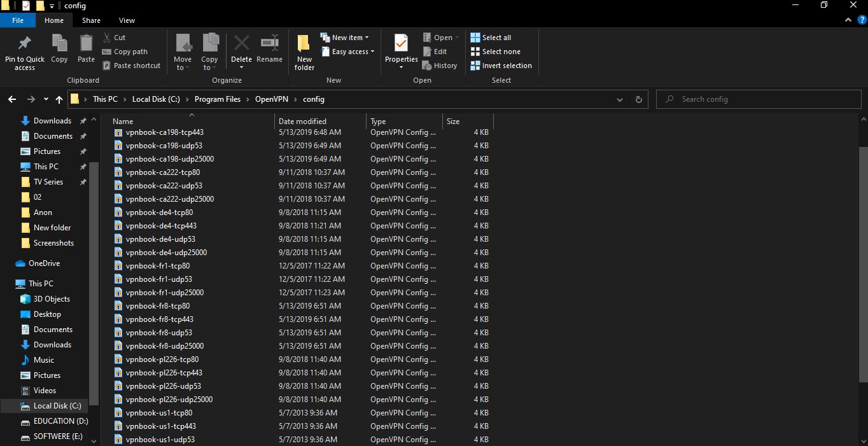The image size is (868, 446).
Task: Select file vpnbook-de4-udp25000
Action: (x=166, y=253)
